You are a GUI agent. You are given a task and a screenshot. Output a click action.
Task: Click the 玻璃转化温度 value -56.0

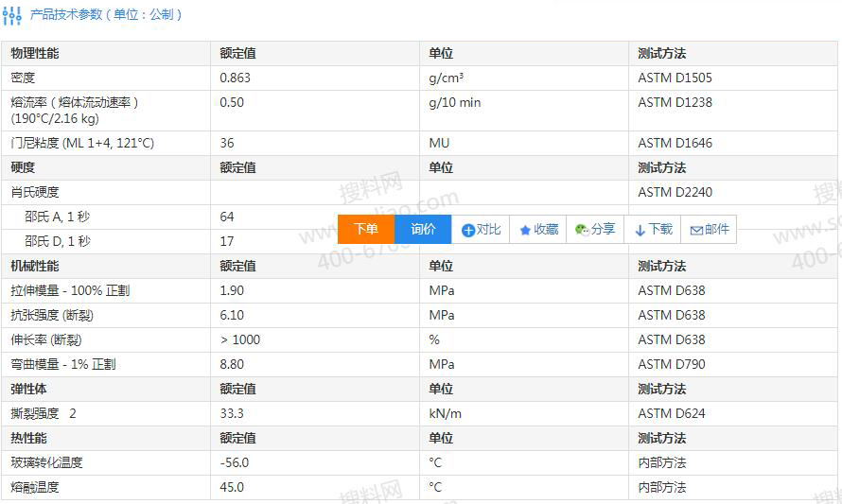pos(234,463)
